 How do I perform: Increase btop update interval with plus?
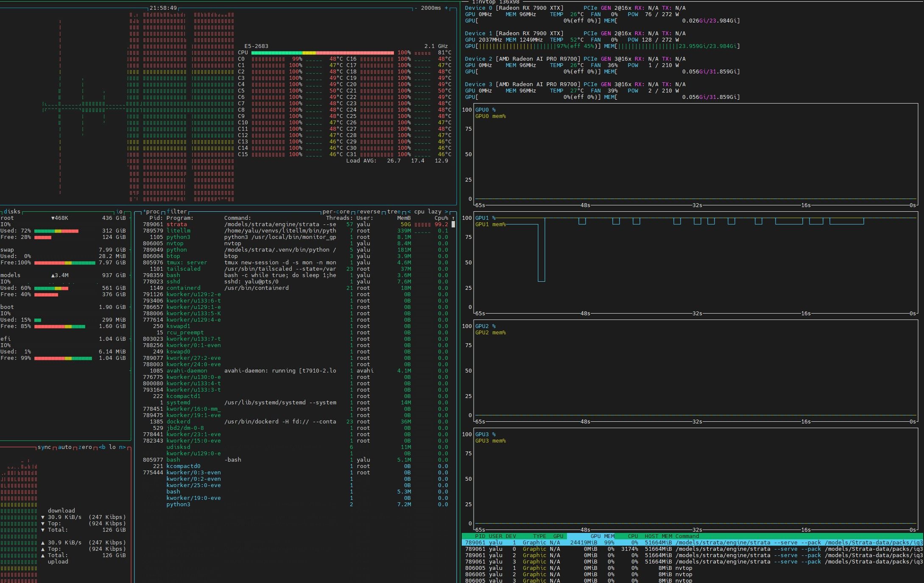[x=446, y=8]
